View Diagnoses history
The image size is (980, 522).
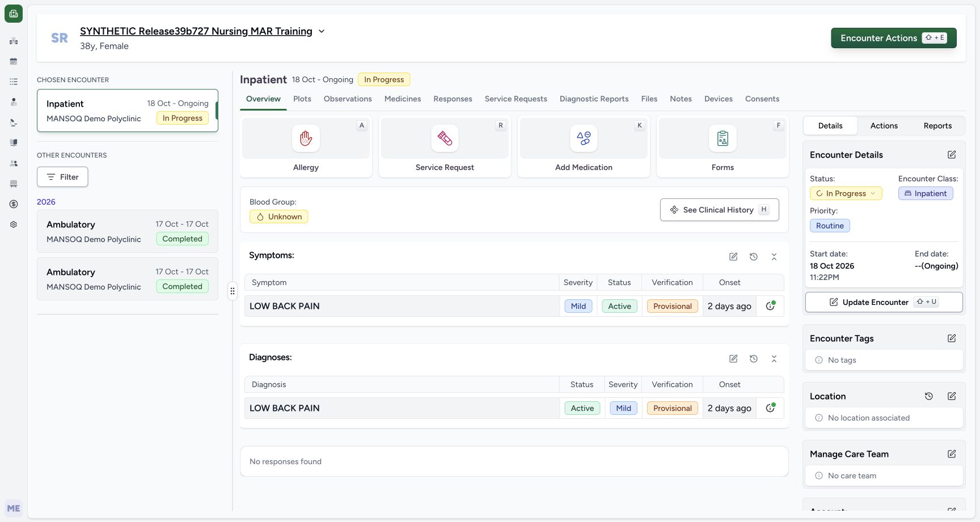tap(754, 359)
